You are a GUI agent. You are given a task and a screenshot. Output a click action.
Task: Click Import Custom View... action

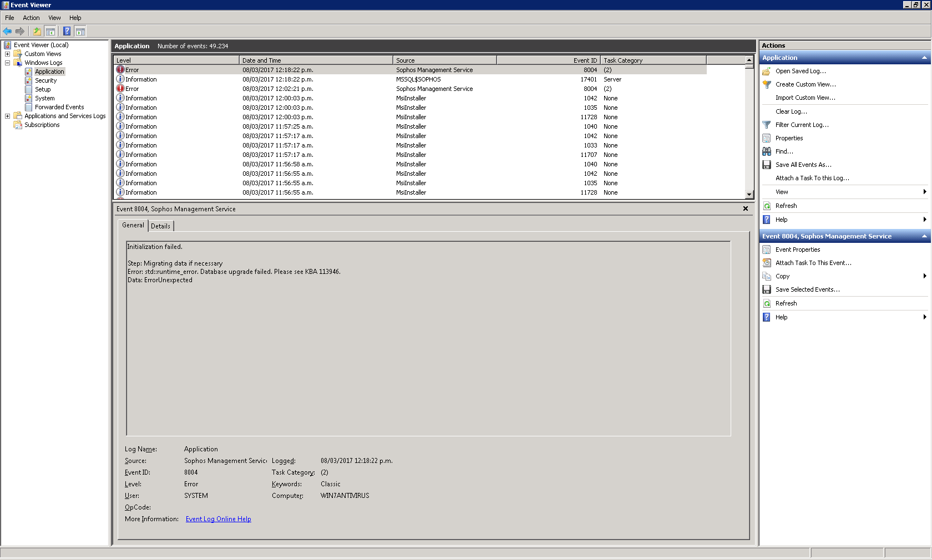[x=806, y=98]
